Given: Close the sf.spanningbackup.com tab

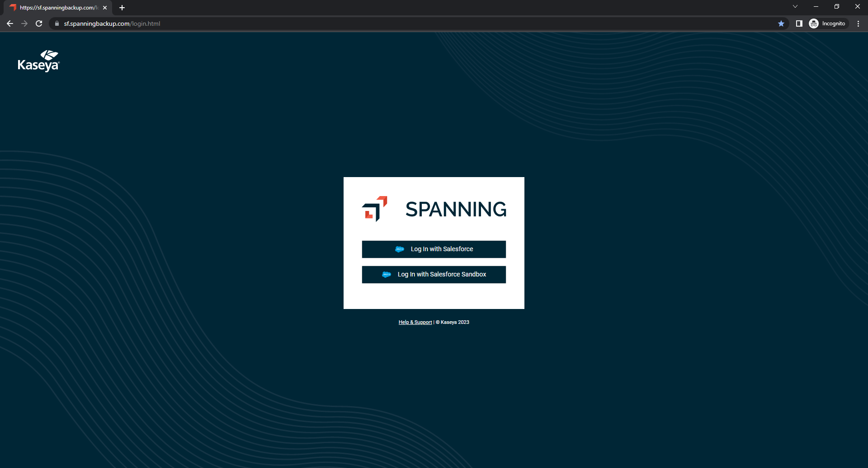Looking at the screenshot, I should (105, 8).
